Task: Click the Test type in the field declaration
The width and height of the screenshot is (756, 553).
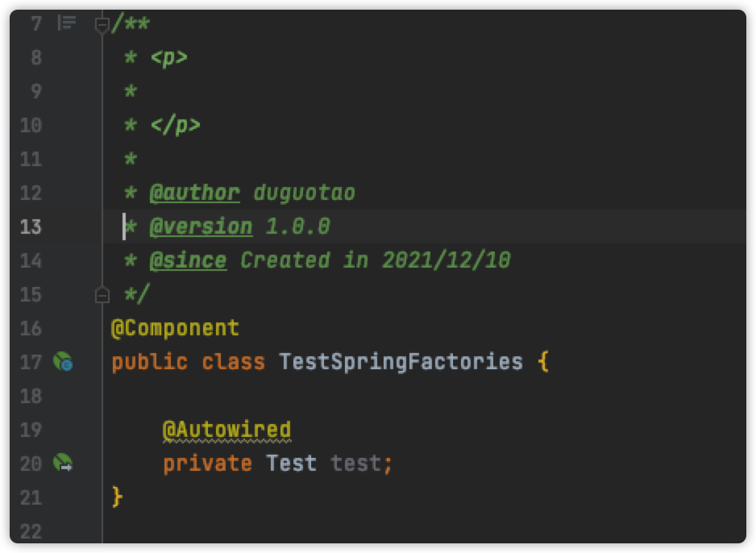Action: 291,464
